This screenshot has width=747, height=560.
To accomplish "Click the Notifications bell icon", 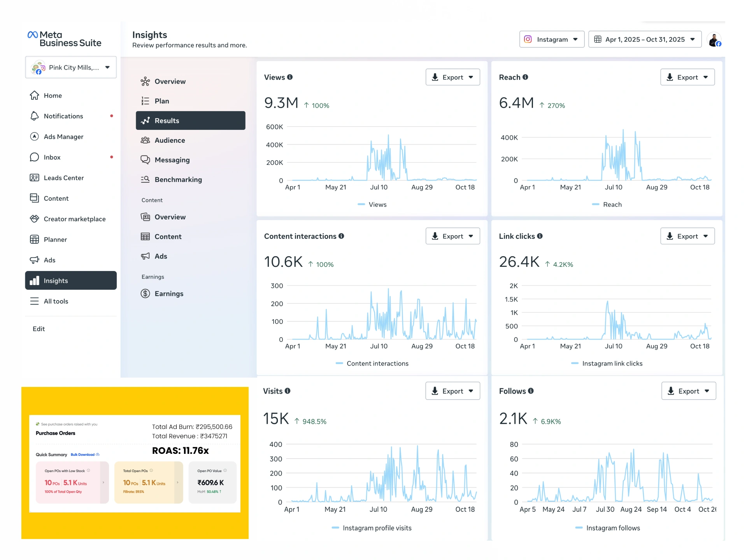I will [x=35, y=116].
